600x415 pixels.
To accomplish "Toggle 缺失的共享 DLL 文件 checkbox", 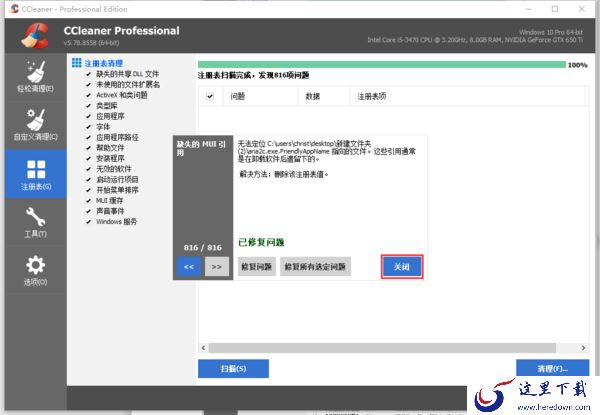I will click(88, 74).
